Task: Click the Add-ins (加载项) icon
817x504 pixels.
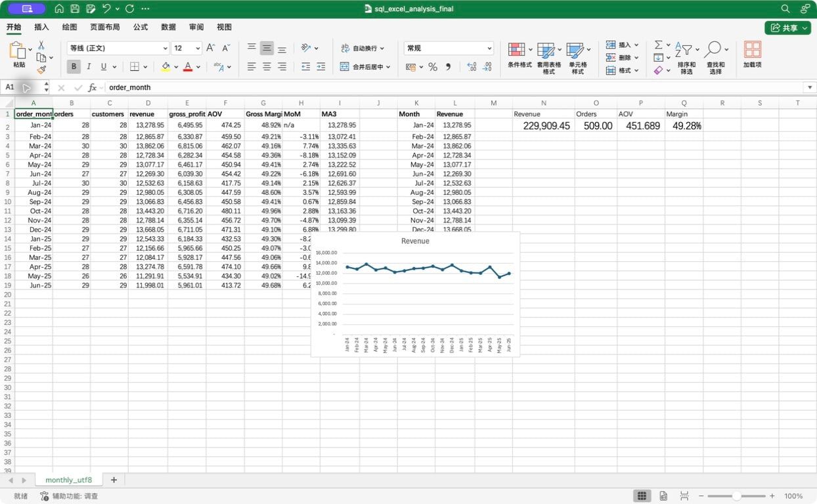Action: [752, 55]
